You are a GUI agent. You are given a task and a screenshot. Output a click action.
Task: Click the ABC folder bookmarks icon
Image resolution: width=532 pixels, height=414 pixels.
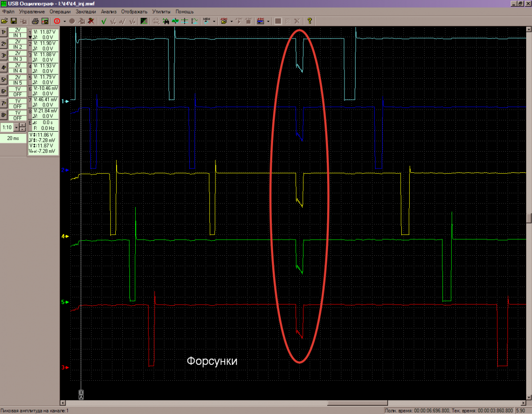[x=224, y=21]
